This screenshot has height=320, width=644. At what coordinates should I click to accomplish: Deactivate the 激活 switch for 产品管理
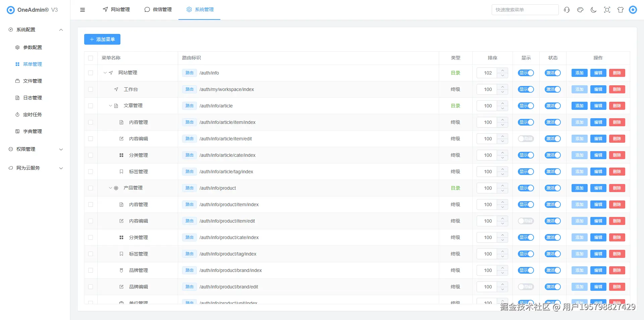[553, 188]
